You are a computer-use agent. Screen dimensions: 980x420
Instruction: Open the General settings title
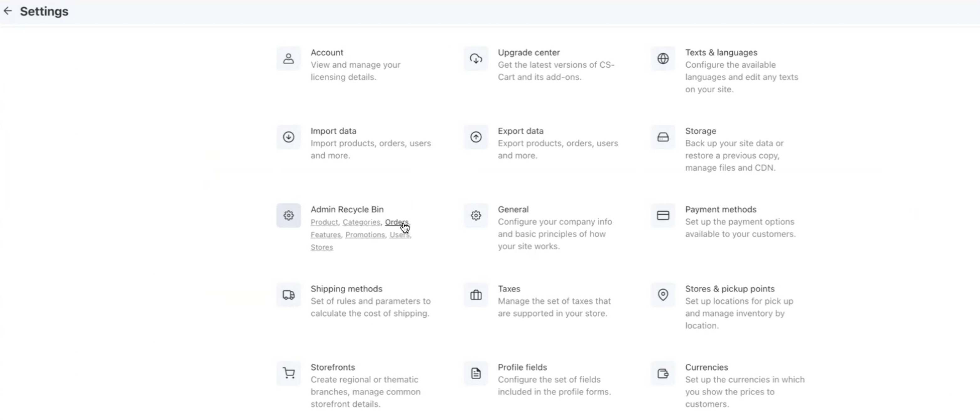513,209
